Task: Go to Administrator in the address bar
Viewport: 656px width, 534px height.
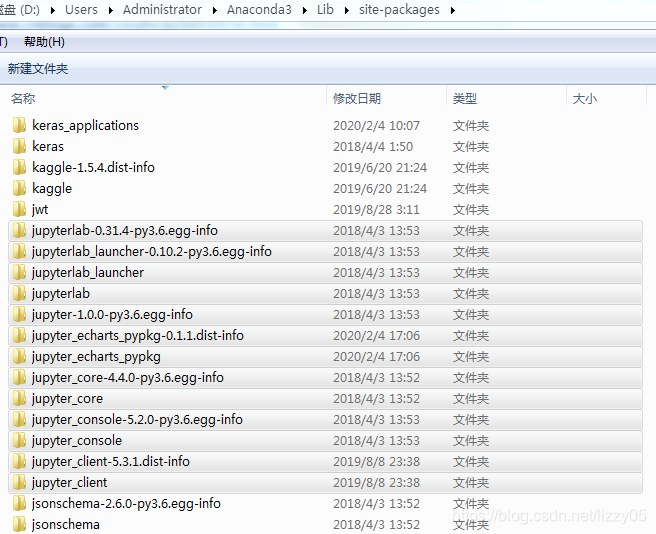Action: tap(162, 9)
